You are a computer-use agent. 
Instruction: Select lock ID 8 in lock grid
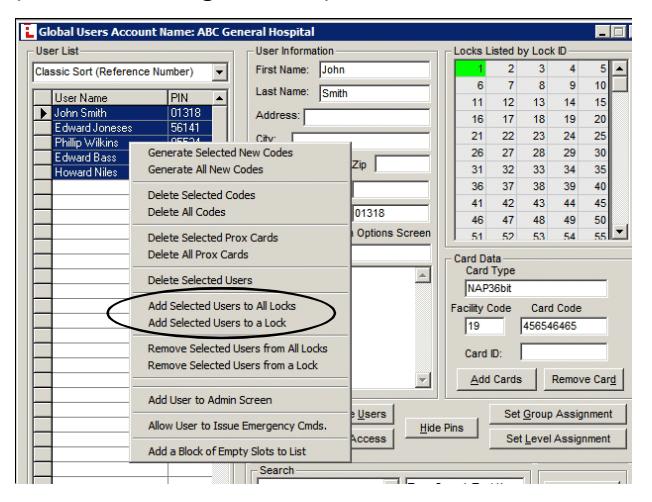click(532, 86)
